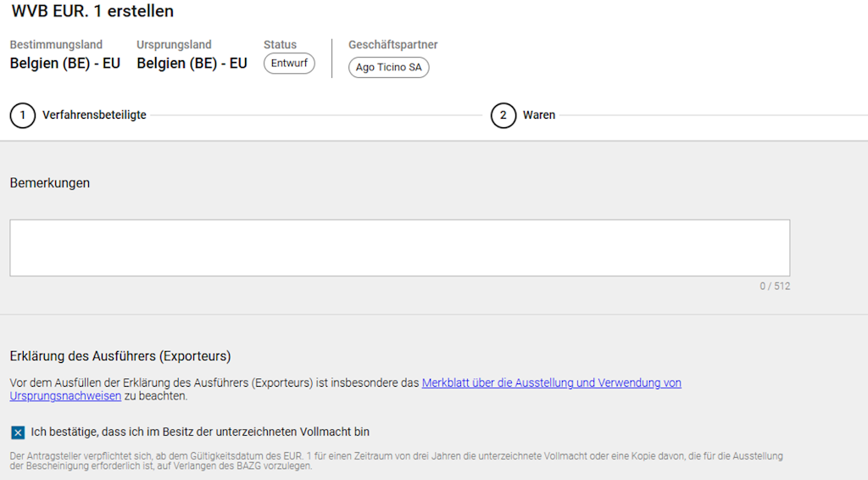Screen dimensions: 868x480
Task: Select the Ursprungsland value Belgien (BE) - EU
Action: (x=192, y=64)
